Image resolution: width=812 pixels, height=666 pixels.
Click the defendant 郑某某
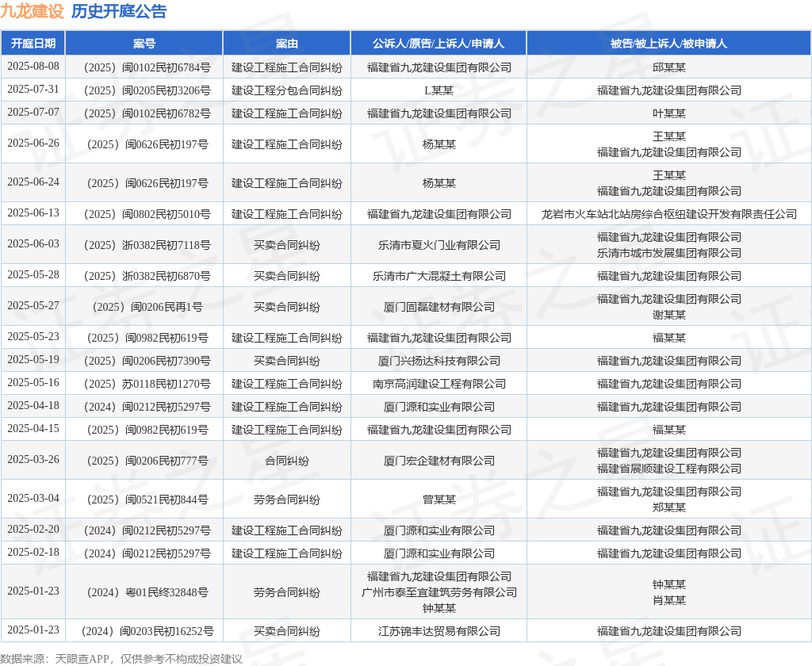point(668,507)
